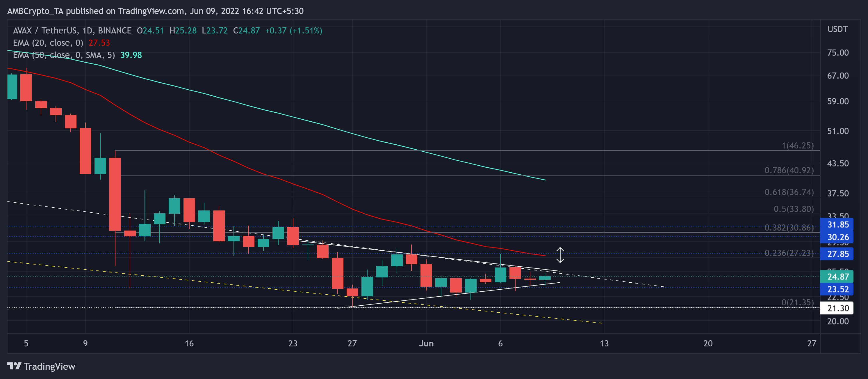Click the Fibonacci label 0.786(40.92)

(x=789, y=170)
